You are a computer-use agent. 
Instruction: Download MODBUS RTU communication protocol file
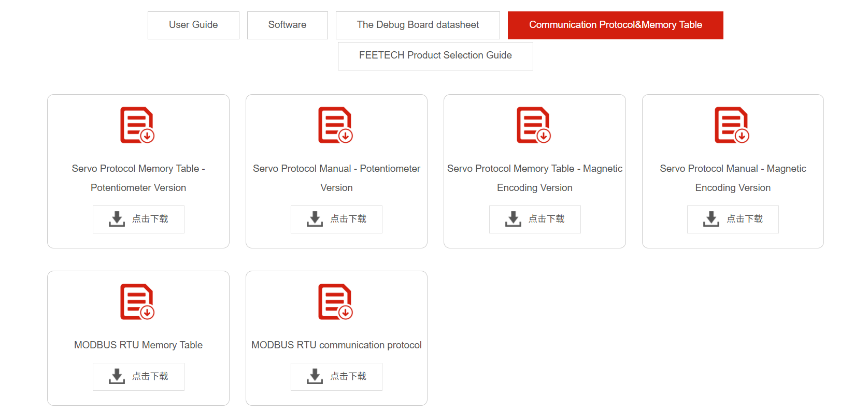click(336, 377)
